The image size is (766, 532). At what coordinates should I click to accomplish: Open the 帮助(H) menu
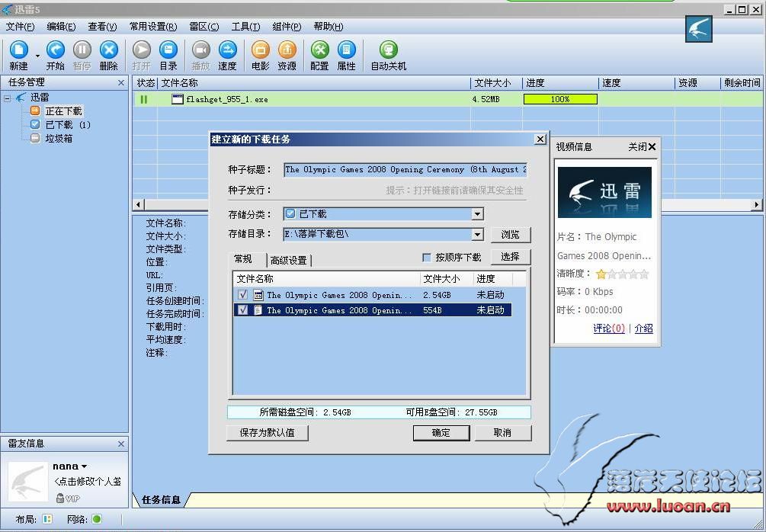329,27
